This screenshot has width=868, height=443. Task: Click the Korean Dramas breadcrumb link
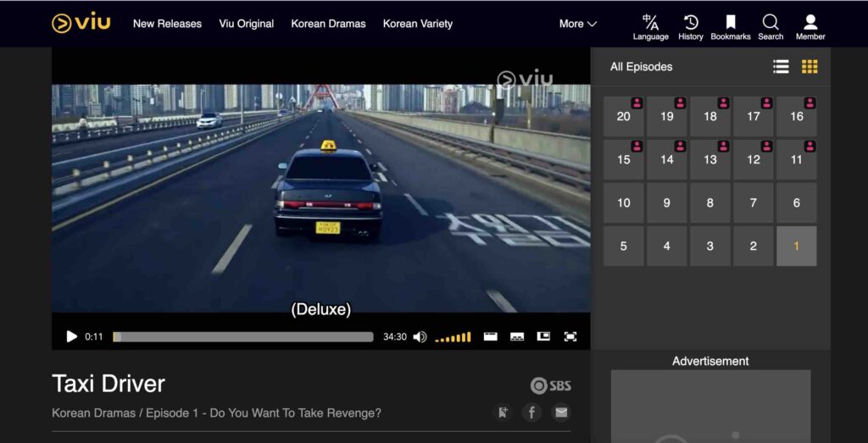click(93, 413)
